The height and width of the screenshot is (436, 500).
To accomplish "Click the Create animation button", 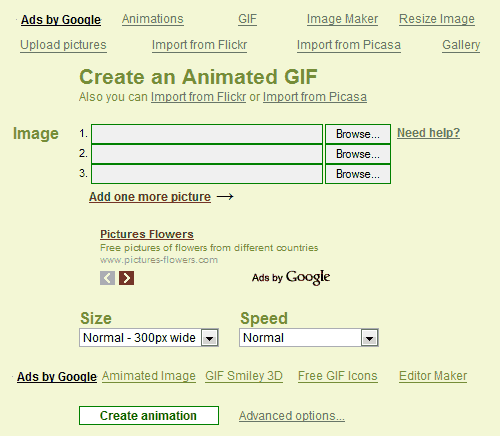I will click(x=149, y=415).
